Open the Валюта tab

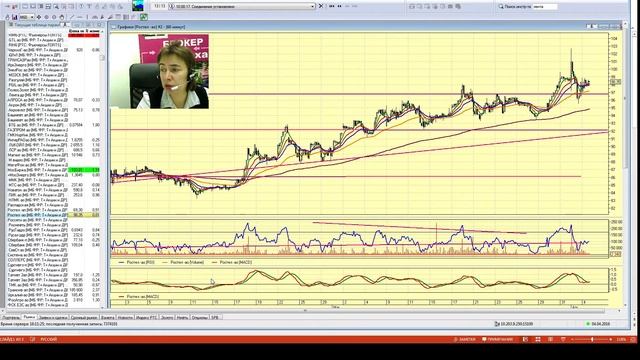point(107,317)
